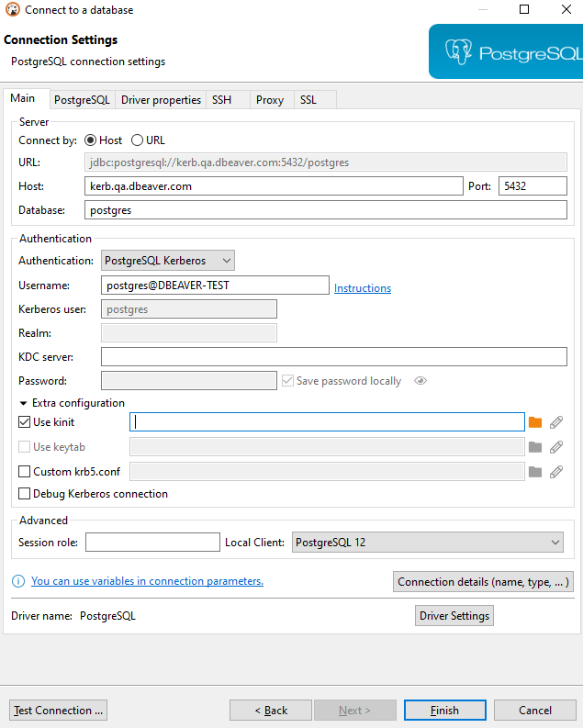
Task: Click the PostgreSQL elephant logo banner
Action: (x=506, y=51)
